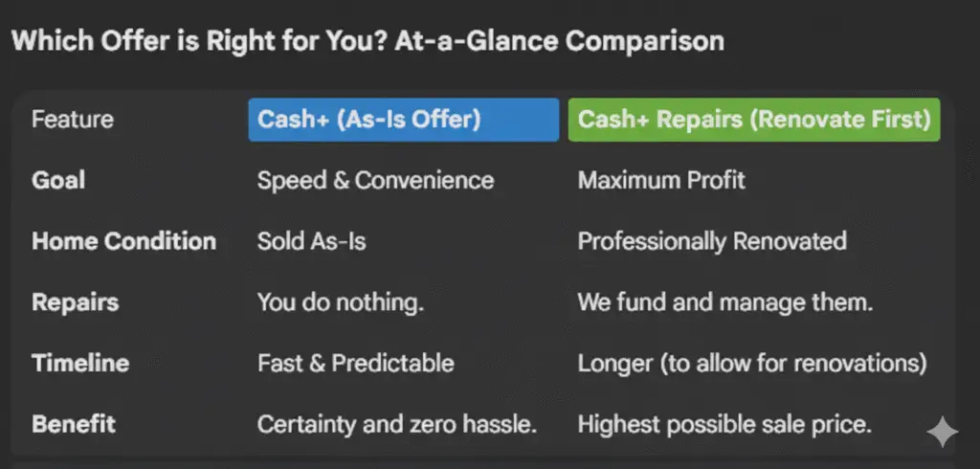Screen dimensions: 980x469
Task: Click the Home Condition row label
Action: (x=123, y=240)
